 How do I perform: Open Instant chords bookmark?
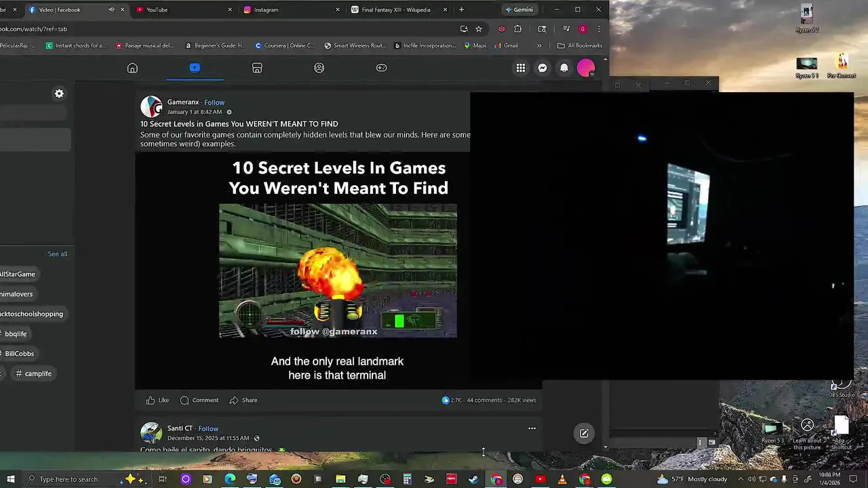(x=76, y=45)
